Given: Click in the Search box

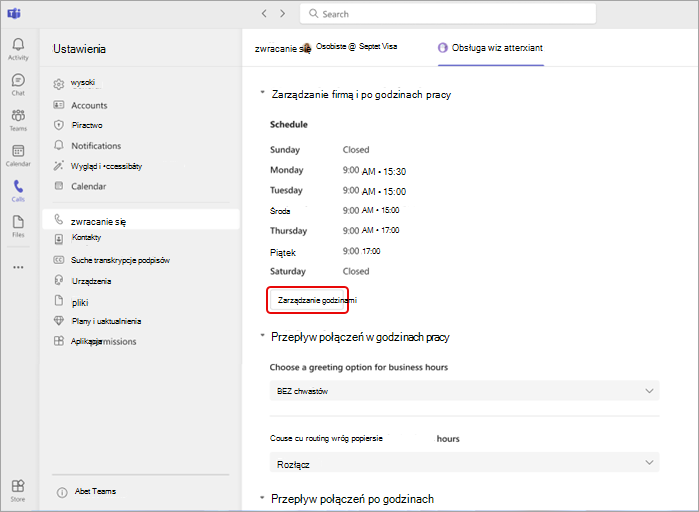Looking at the screenshot, I should tap(448, 14).
